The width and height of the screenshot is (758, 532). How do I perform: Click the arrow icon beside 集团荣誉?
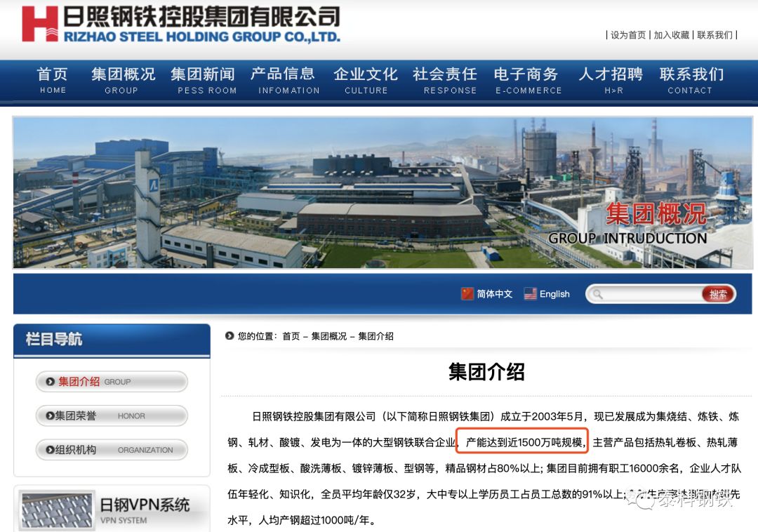point(51,415)
